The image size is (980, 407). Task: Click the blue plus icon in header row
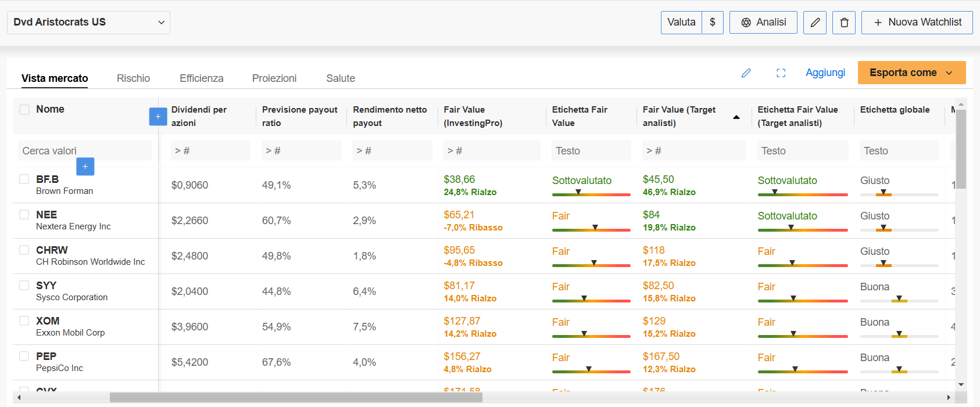[x=158, y=117]
